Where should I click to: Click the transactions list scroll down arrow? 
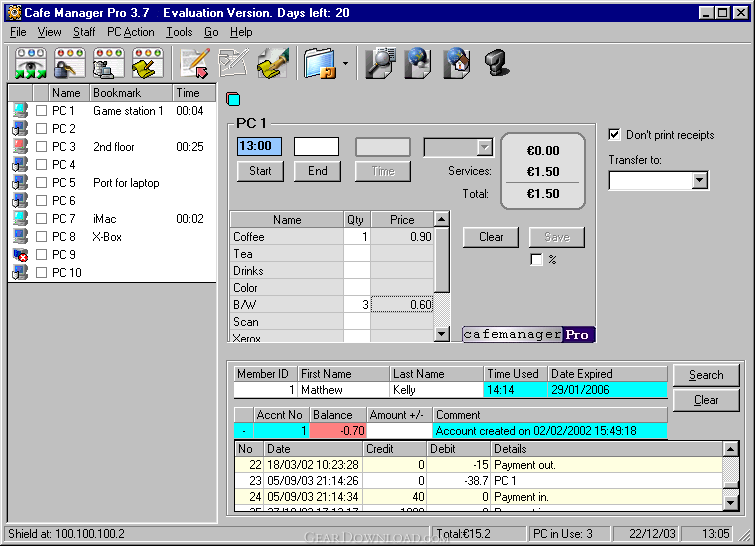[x=730, y=503]
